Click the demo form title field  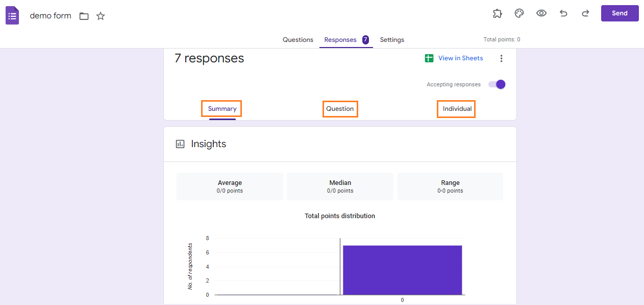51,16
